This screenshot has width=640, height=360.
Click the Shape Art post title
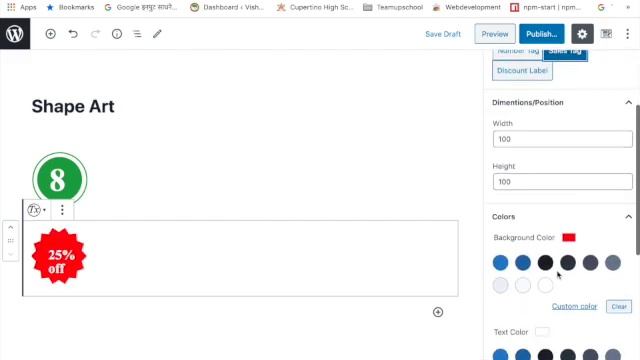click(73, 107)
